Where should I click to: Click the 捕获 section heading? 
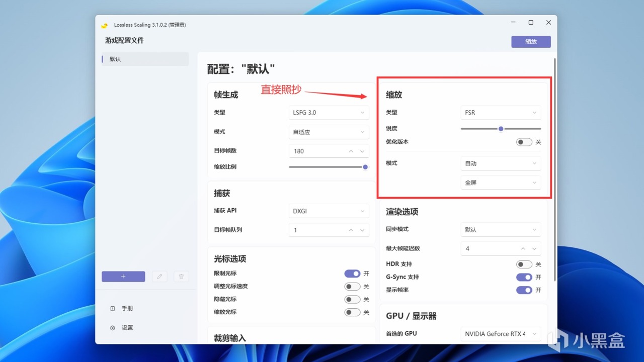pos(222,194)
